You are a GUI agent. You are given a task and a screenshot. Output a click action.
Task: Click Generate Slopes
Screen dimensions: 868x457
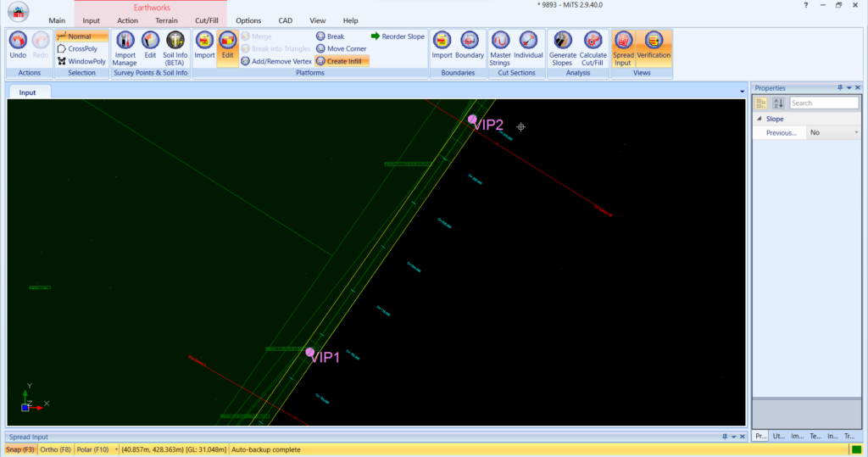[563, 48]
